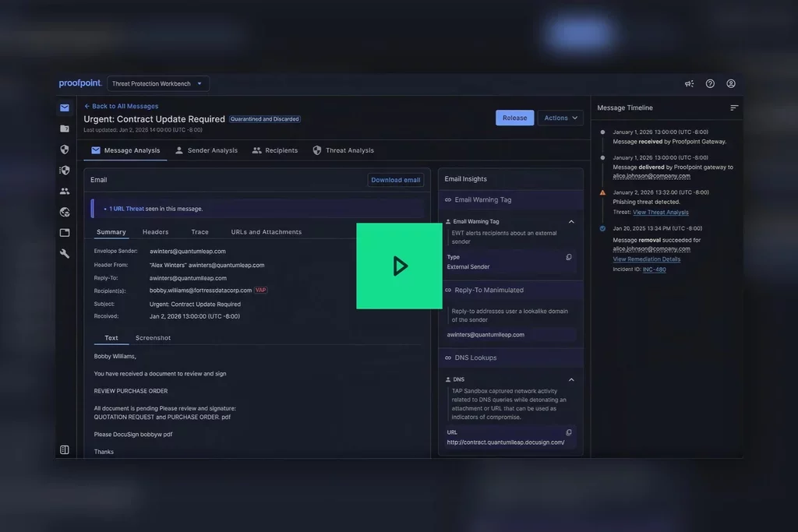The width and height of the screenshot is (798, 532).
Task: Click the sidebar shield icon above the people icon
Action: click(65, 171)
